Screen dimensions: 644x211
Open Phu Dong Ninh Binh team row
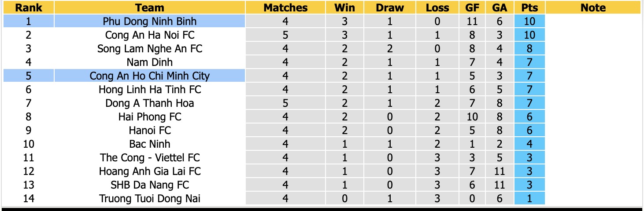point(150,21)
